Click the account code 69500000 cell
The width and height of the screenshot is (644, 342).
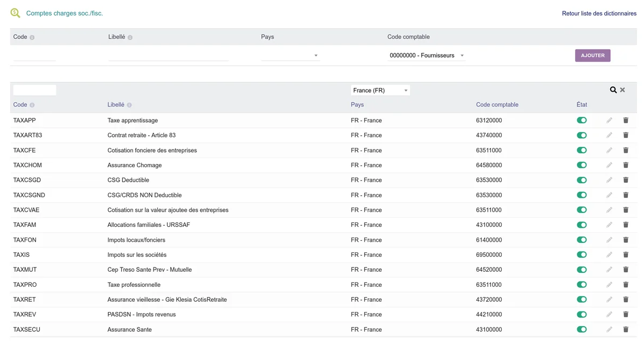point(489,255)
